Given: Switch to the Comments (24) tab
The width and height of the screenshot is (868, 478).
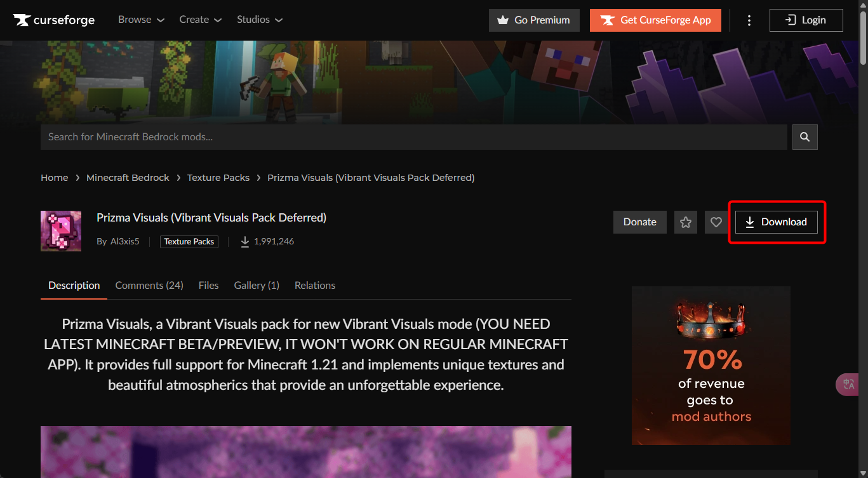Looking at the screenshot, I should point(149,286).
